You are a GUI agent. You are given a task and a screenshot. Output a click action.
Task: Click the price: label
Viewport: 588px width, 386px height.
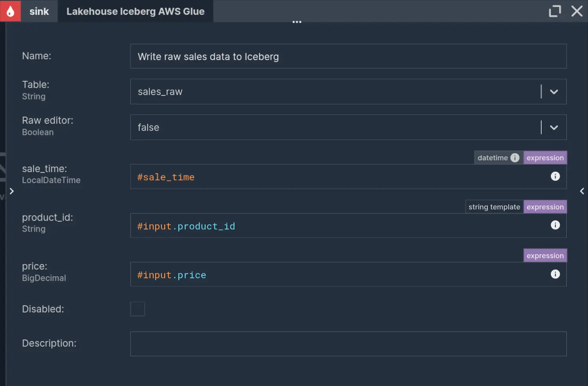pos(35,266)
